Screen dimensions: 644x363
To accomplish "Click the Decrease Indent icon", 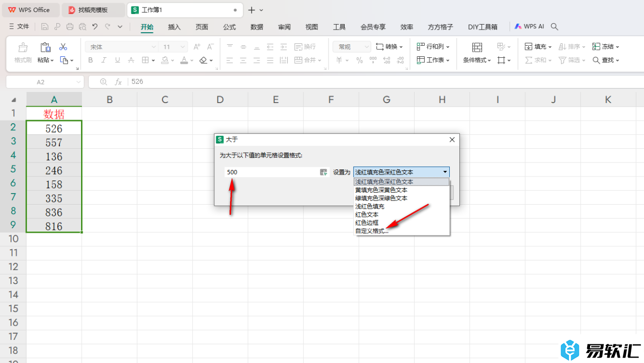I will coord(270,47).
